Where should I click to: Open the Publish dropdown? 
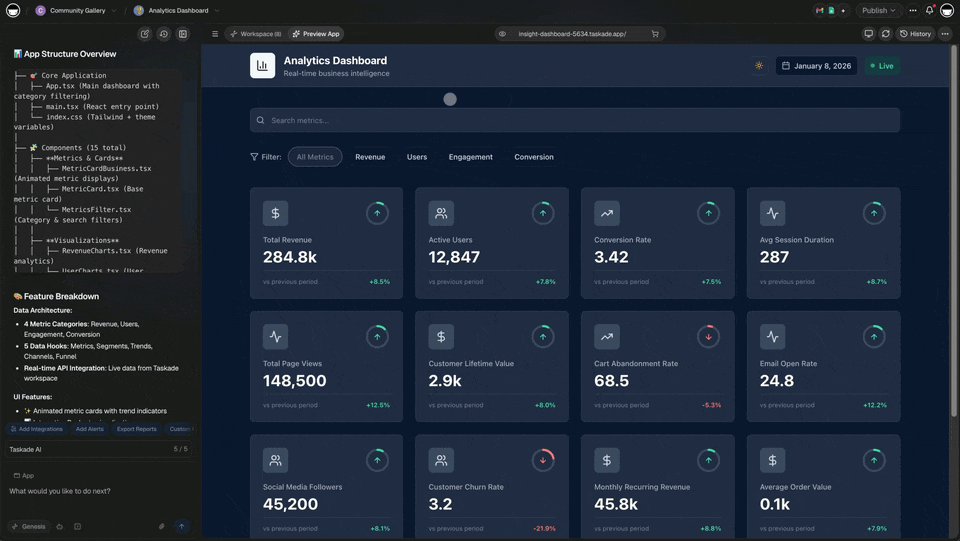[879, 10]
